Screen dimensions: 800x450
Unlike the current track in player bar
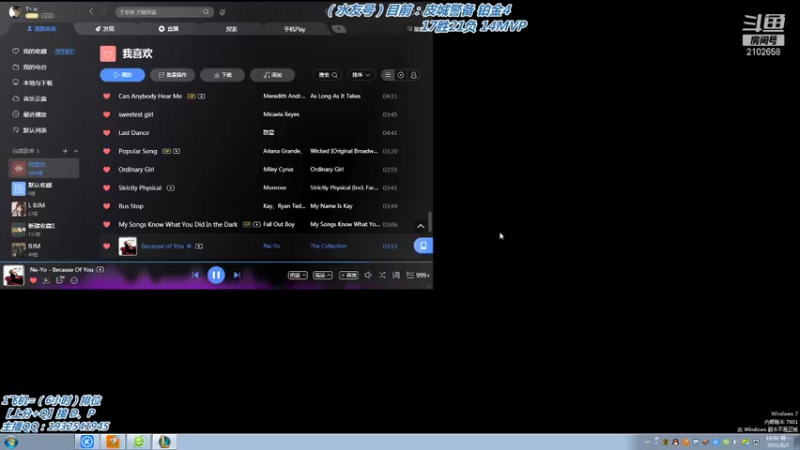coord(33,280)
